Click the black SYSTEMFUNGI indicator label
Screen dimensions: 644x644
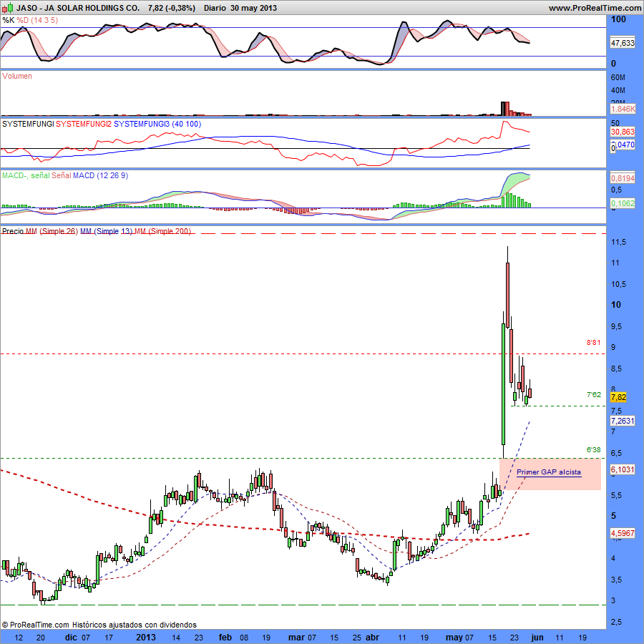pyautogui.click(x=28, y=124)
